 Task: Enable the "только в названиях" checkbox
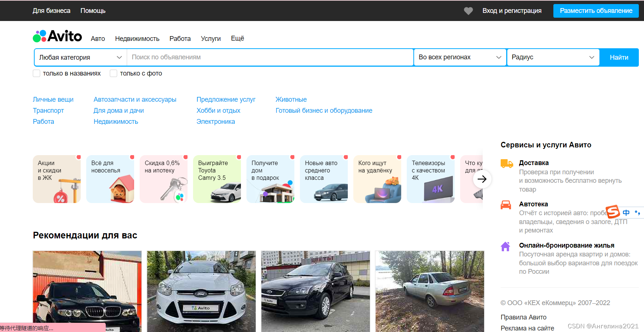tap(36, 73)
